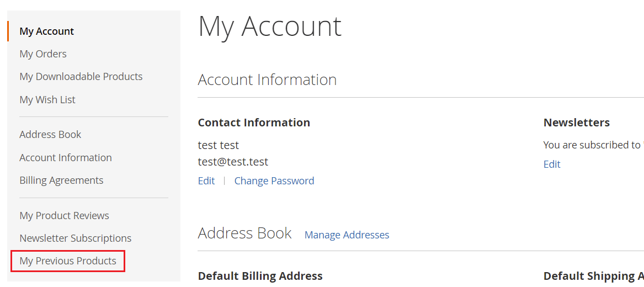Click Edit under Newsletters

(x=552, y=164)
